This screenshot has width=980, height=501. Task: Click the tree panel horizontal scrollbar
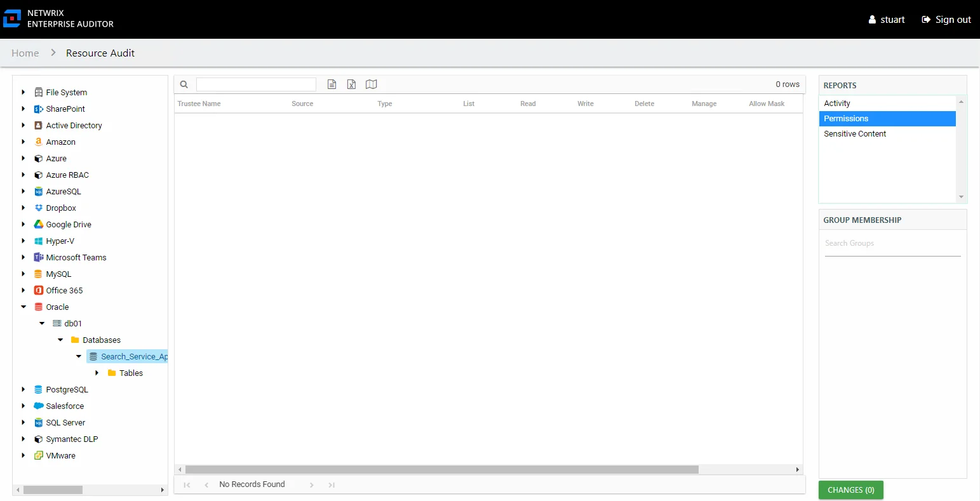[53, 490]
